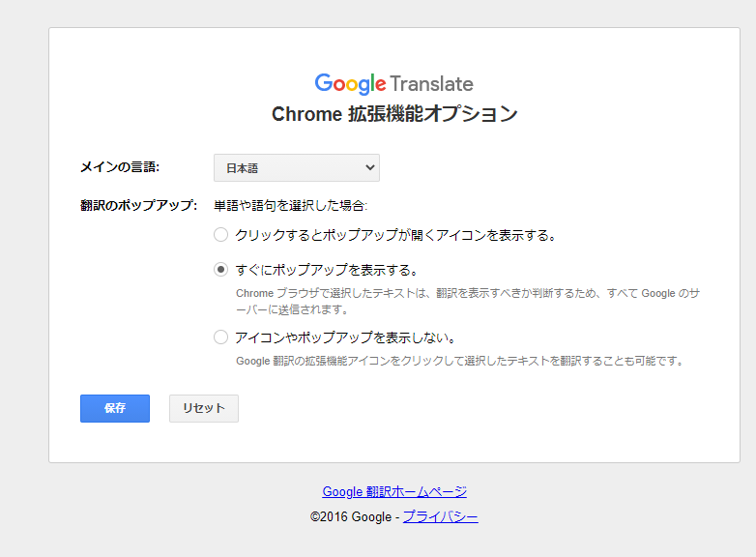The width and height of the screenshot is (756, 557).
Task: Click the リセット button
Action: point(204,408)
